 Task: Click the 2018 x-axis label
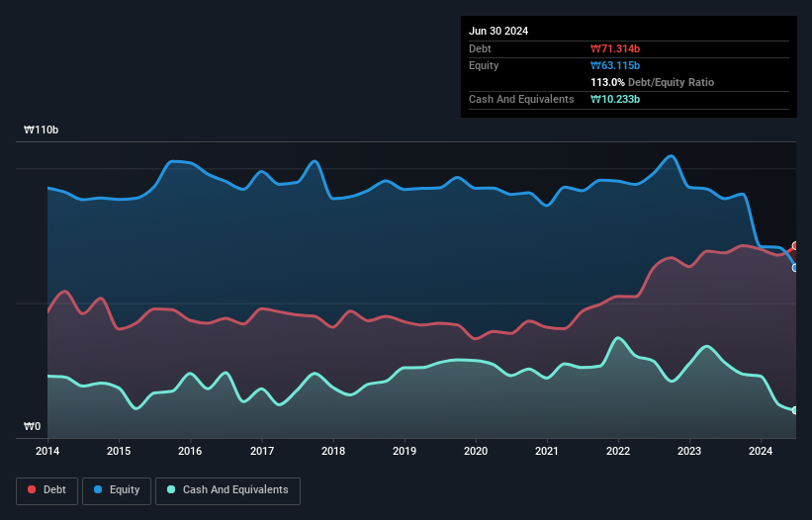(333, 451)
